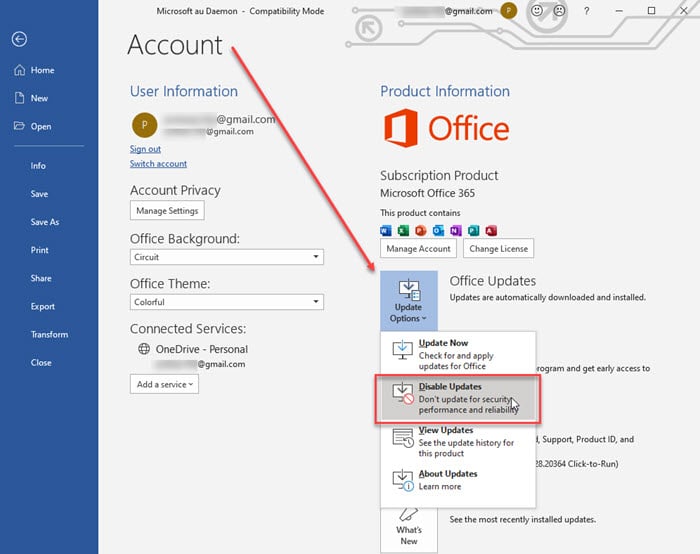Open the Office Theme Colorful dropdown
This screenshot has height=554, width=700.
[227, 302]
